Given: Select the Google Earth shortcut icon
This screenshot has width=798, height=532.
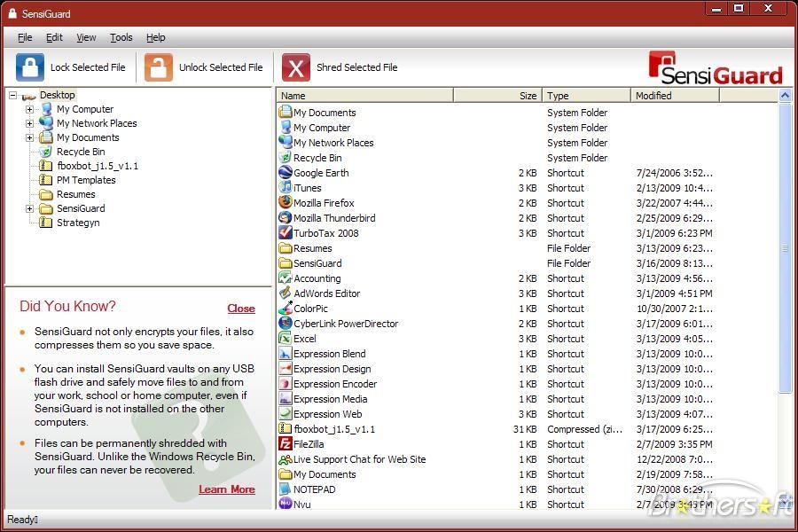Looking at the screenshot, I should [x=286, y=173].
